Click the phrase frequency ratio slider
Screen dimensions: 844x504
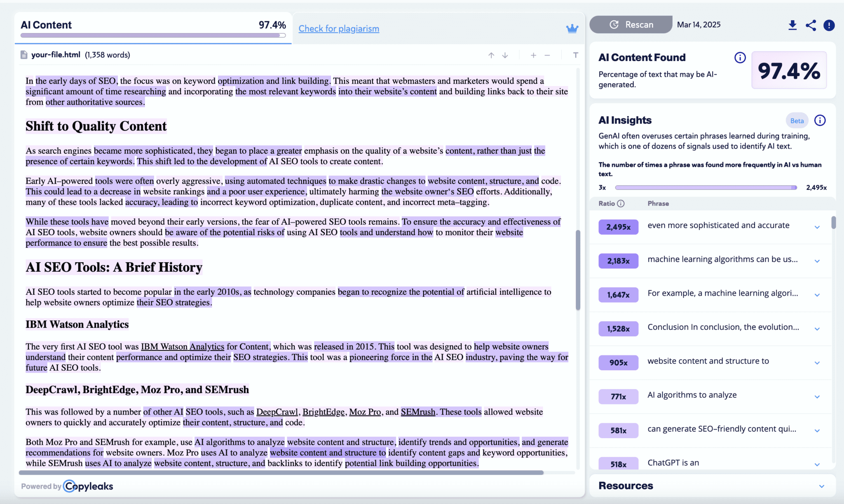[706, 187]
